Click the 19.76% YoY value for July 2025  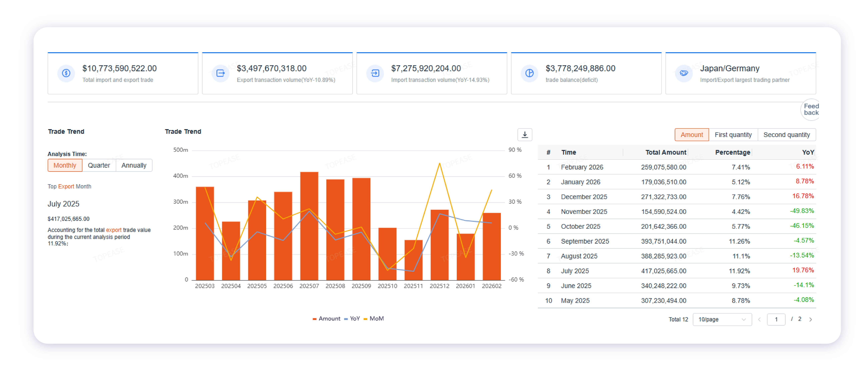pyautogui.click(x=803, y=270)
